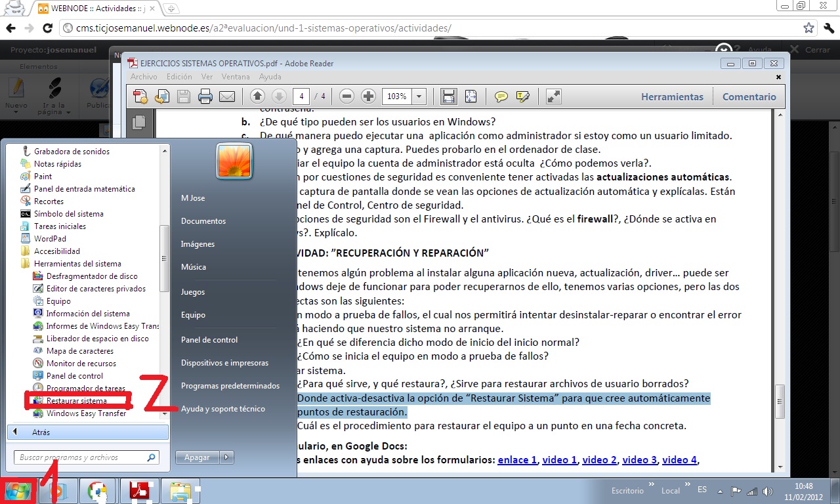Show hidden system tray icons
The image size is (840, 504).
[x=721, y=491]
